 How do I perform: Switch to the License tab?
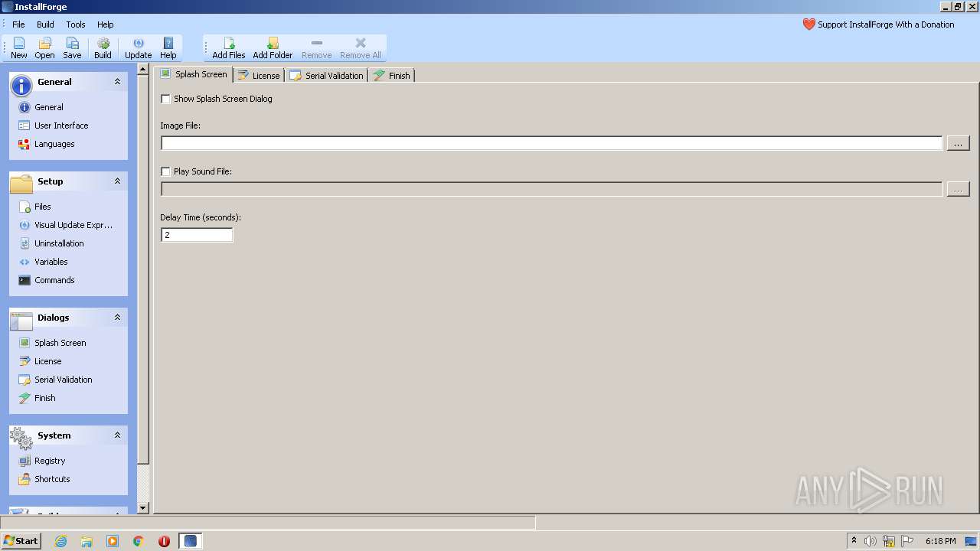point(259,75)
